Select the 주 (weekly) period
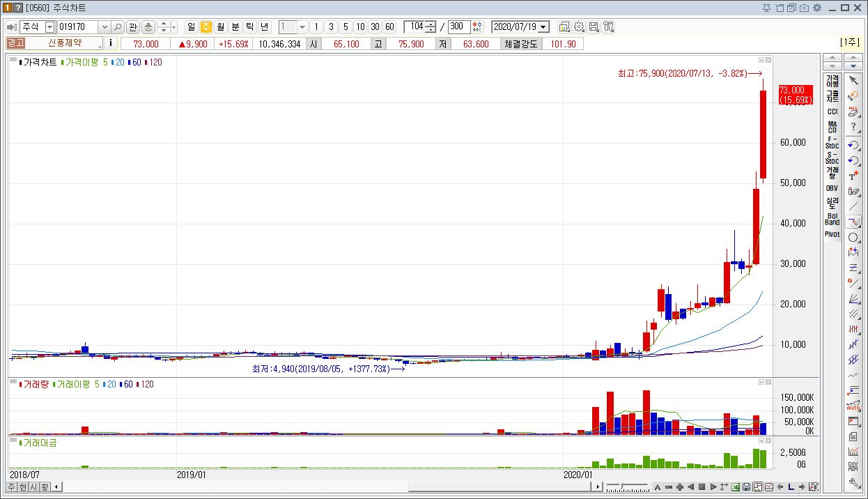The width and height of the screenshot is (868, 499). click(206, 26)
